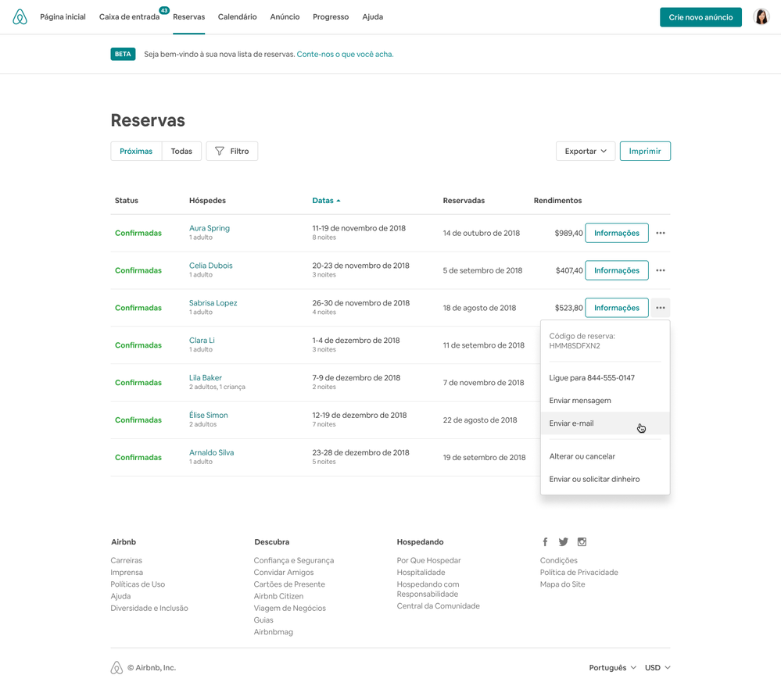781x700 pixels.
Task: Open Instagram icon in footer
Action: point(582,542)
